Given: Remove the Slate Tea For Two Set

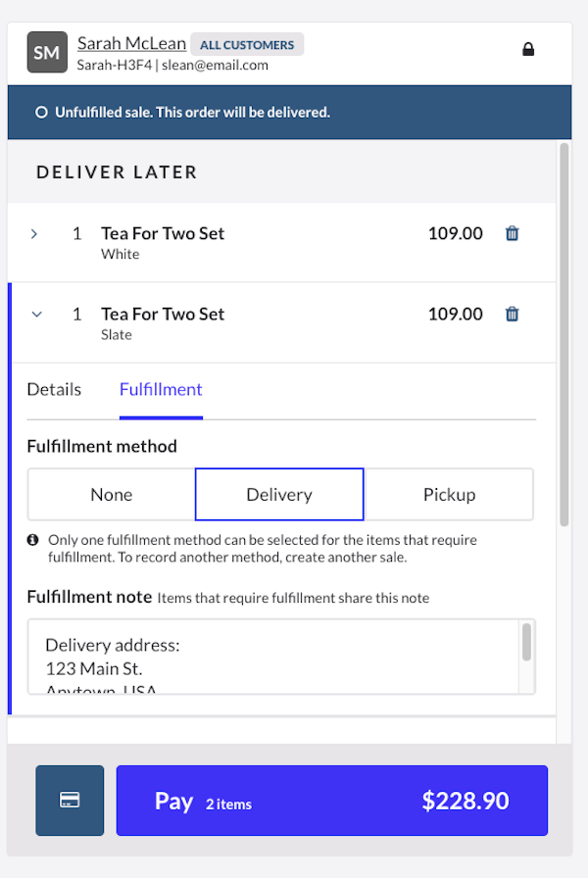Looking at the screenshot, I should pos(512,315).
